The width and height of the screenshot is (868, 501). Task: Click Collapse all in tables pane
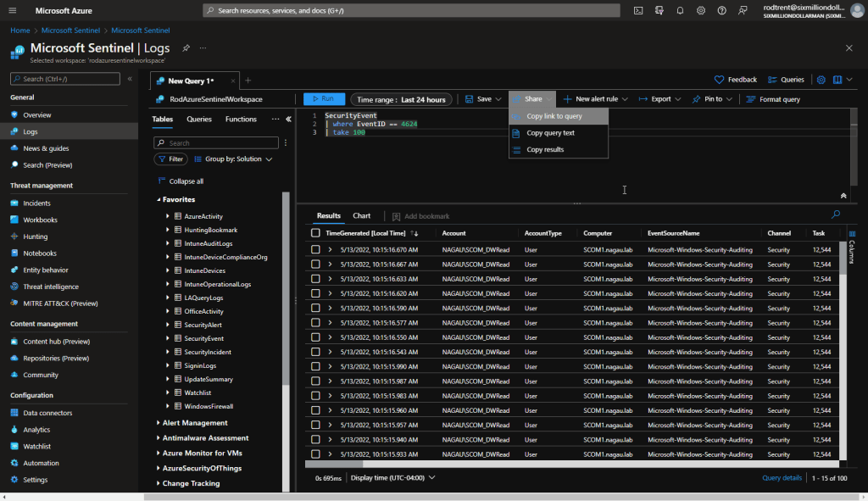181,181
